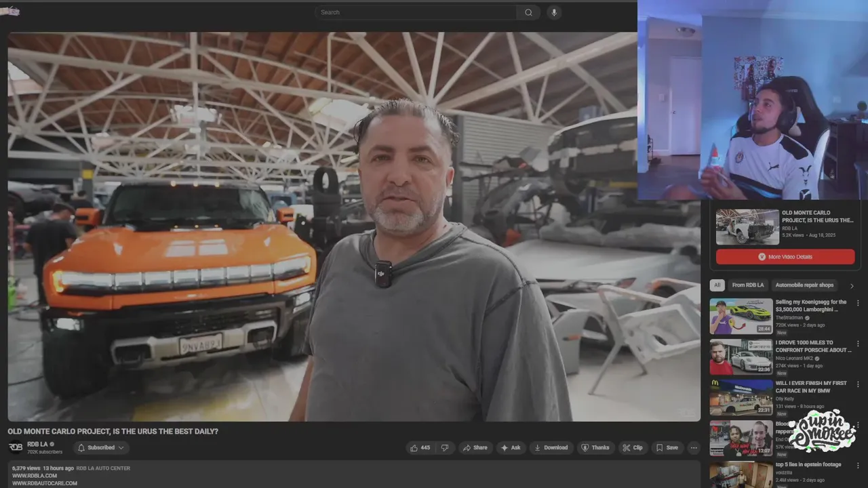The image size is (868, 488).
Task: Click the Search input field
Action: (416, 12)
